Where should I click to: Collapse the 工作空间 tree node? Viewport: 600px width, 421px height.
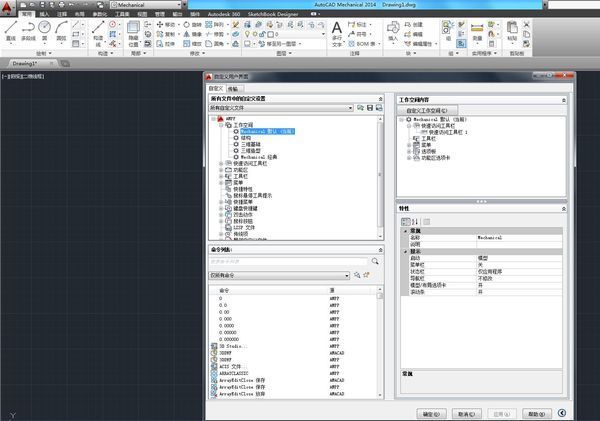221,125
